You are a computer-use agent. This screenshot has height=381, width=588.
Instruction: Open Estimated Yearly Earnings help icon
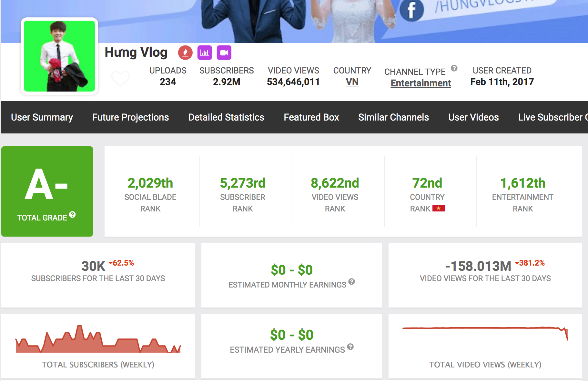coord(350,347)
